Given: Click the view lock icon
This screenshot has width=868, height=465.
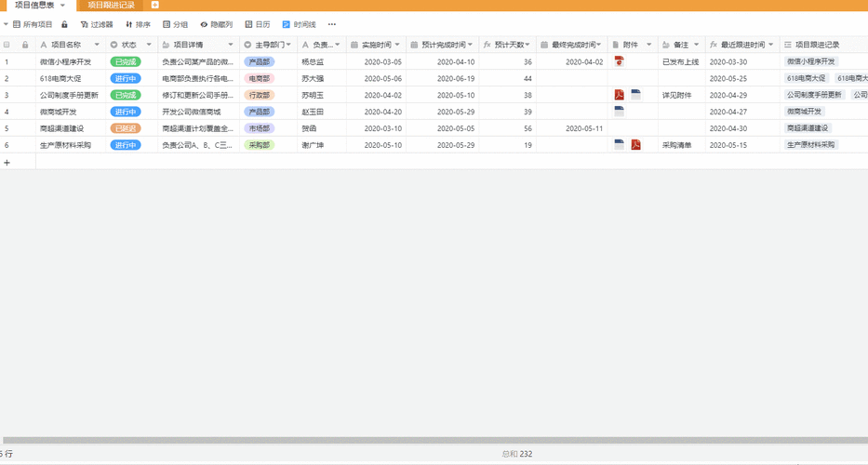Looking at the screenshot, I should (x=65, y=24).
